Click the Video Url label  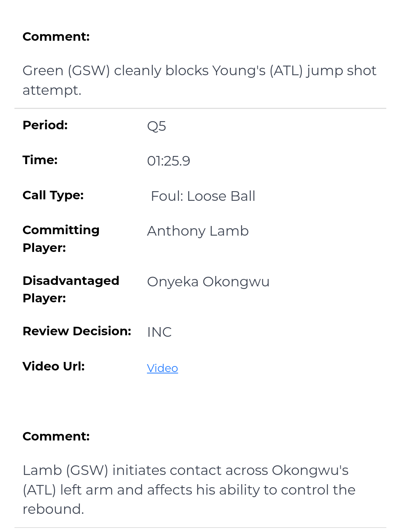tap(54, 366)
